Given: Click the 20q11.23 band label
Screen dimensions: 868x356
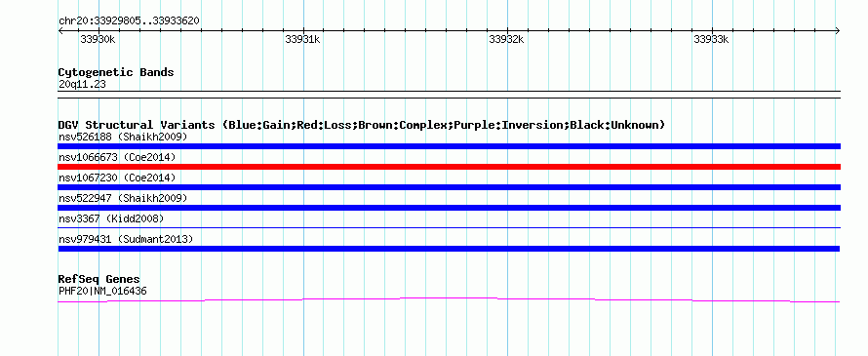Looking at the screenshot, I should [x=82, y=85].
